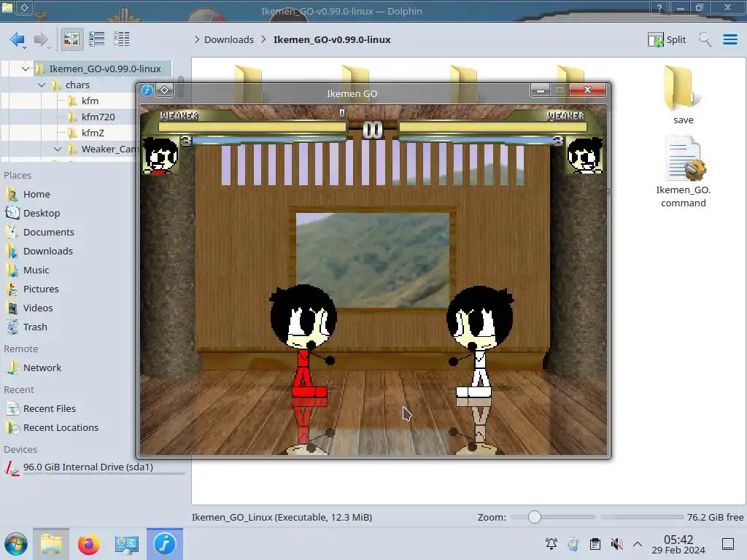
Task: Select kfmZ folder in the tree
Action: [93, 133]
